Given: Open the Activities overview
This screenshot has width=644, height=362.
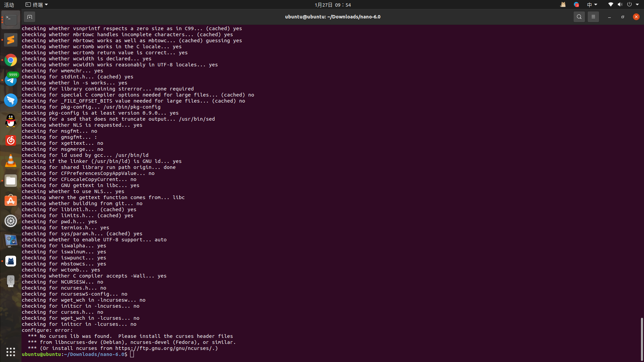Looking at the screenshot, I should [9, 5].
